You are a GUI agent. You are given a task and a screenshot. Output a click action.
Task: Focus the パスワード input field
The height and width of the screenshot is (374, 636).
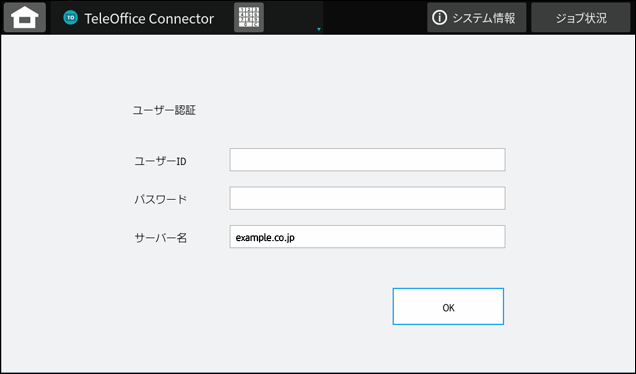367,198
